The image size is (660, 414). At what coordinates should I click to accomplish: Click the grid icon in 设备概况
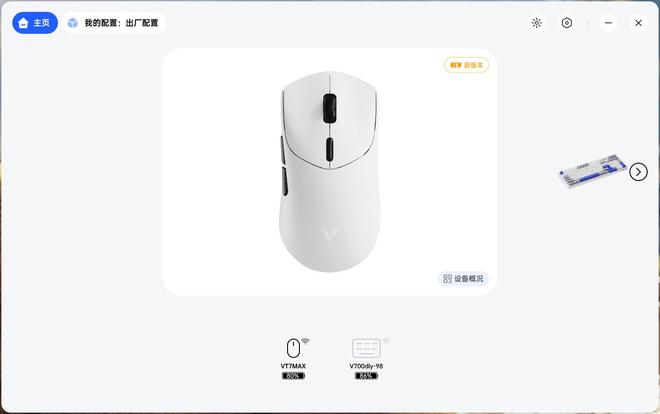(447, 279)
